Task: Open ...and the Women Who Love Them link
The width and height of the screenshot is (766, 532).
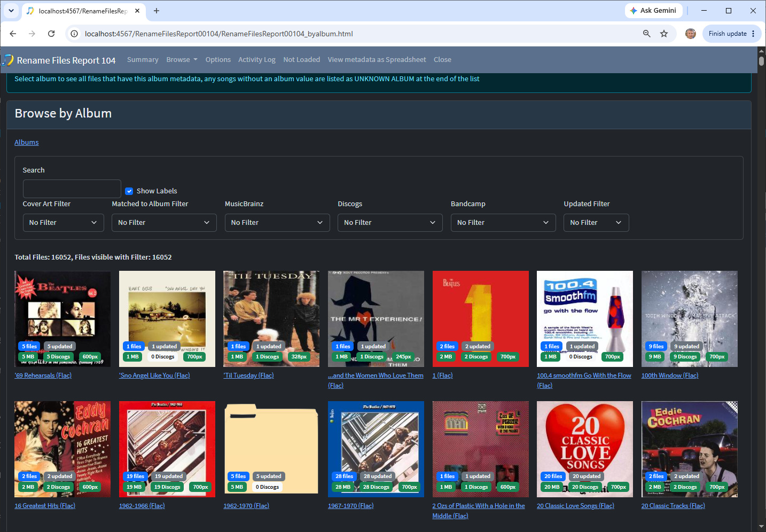Action: pyautogui.click(x=376, y=380)
